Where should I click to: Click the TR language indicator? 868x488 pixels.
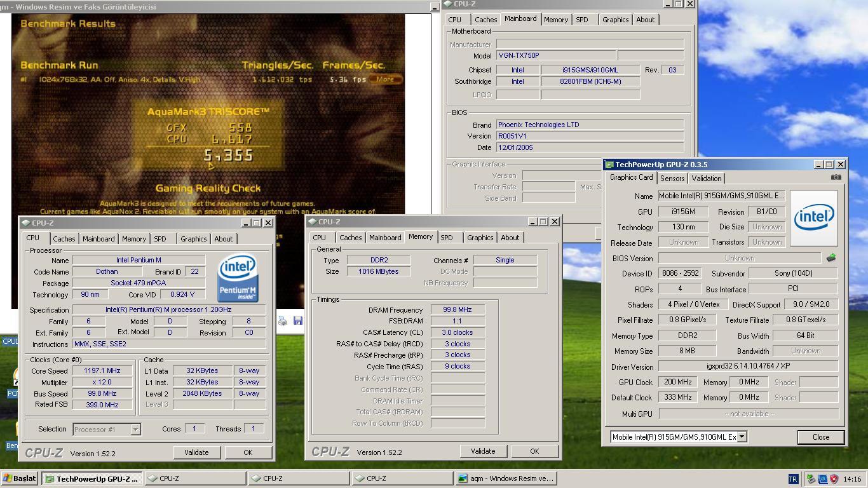[793, 478]
